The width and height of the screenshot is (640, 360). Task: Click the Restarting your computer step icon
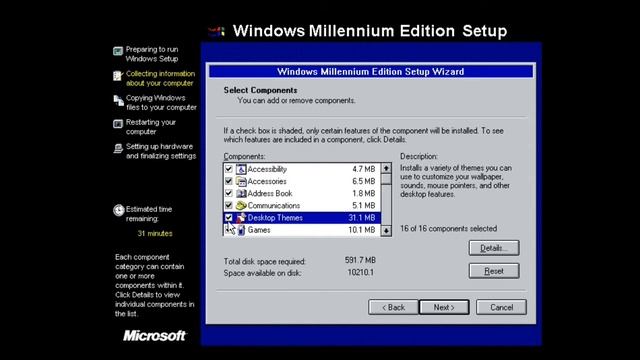118,124
